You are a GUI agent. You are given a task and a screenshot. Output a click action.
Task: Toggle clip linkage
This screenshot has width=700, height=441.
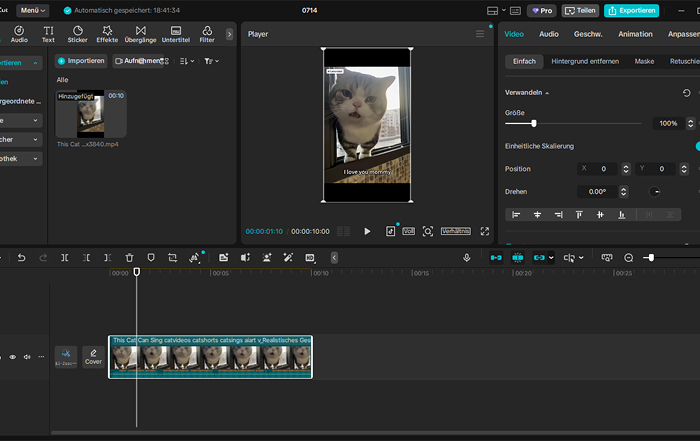pyautogui.click(x=539, y=258)
